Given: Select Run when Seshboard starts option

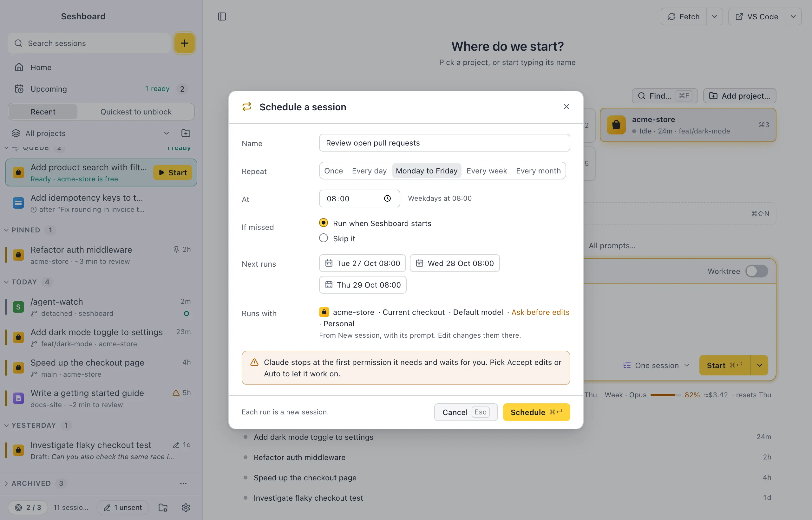Looking at the screenshot, I should (x=375, y=223).
